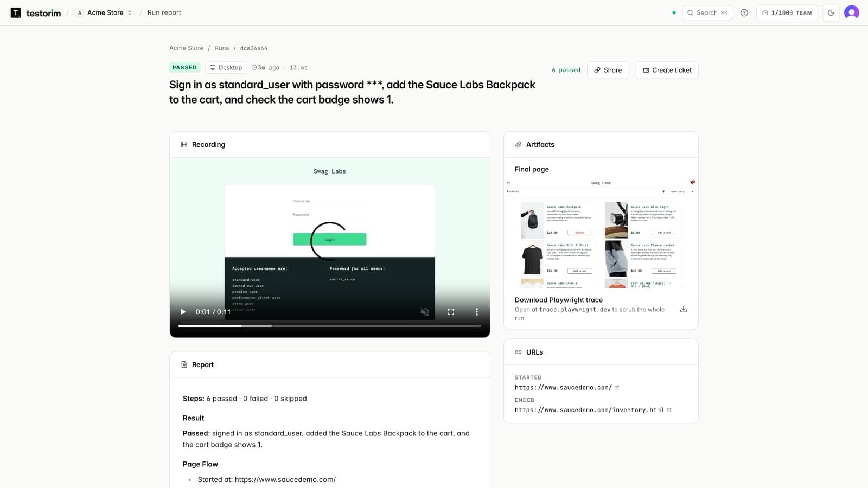Unmute the recording audio
This screenshot has height=488, width=868.
pos(425,312)
